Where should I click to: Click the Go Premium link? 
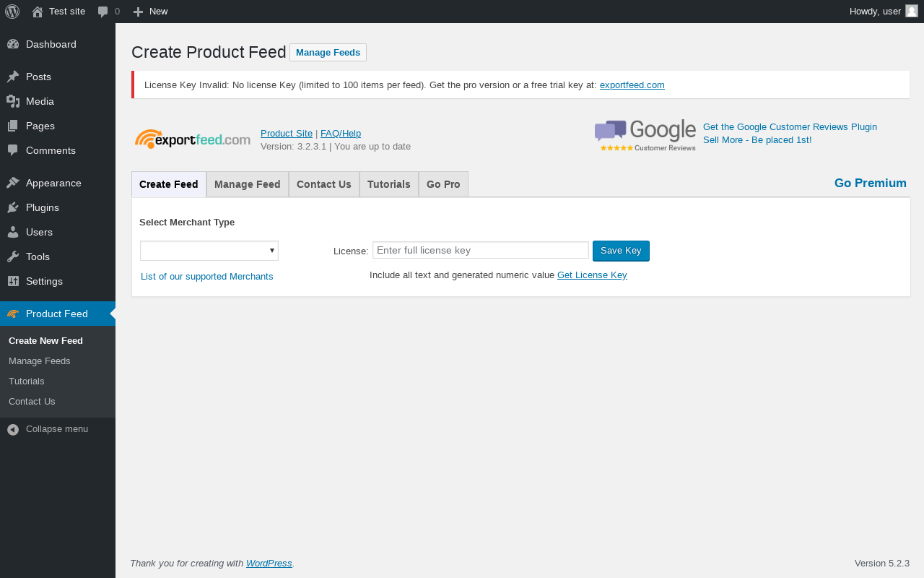pyautogui.click(x=870, y=184)
